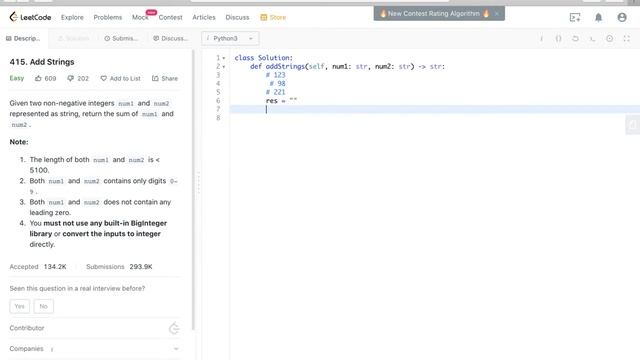640x360 pixels.
Task: Switch to the Description tab
Action: (x=23, y=38)
